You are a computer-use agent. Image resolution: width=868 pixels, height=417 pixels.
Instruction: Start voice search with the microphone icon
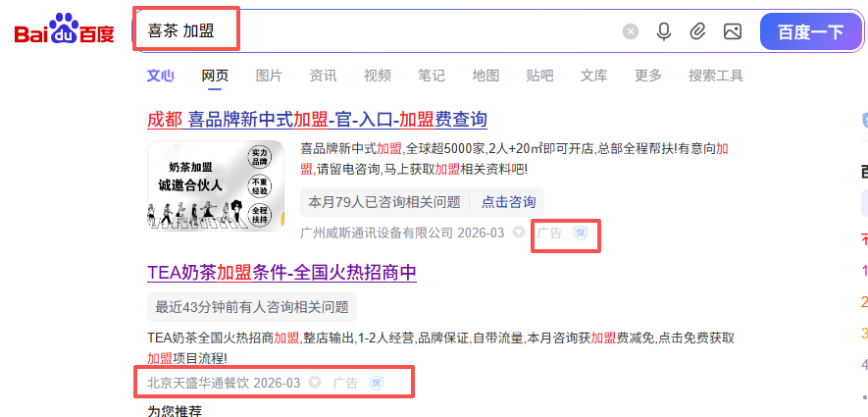(664, 31)
